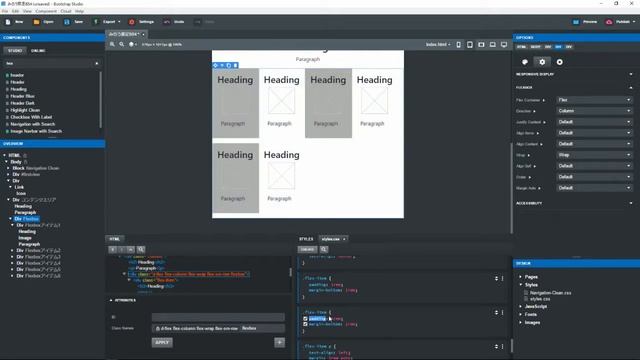Click the zoom-out magnifier above the canvas
This screenshot has height=360, width=640.
122,44
